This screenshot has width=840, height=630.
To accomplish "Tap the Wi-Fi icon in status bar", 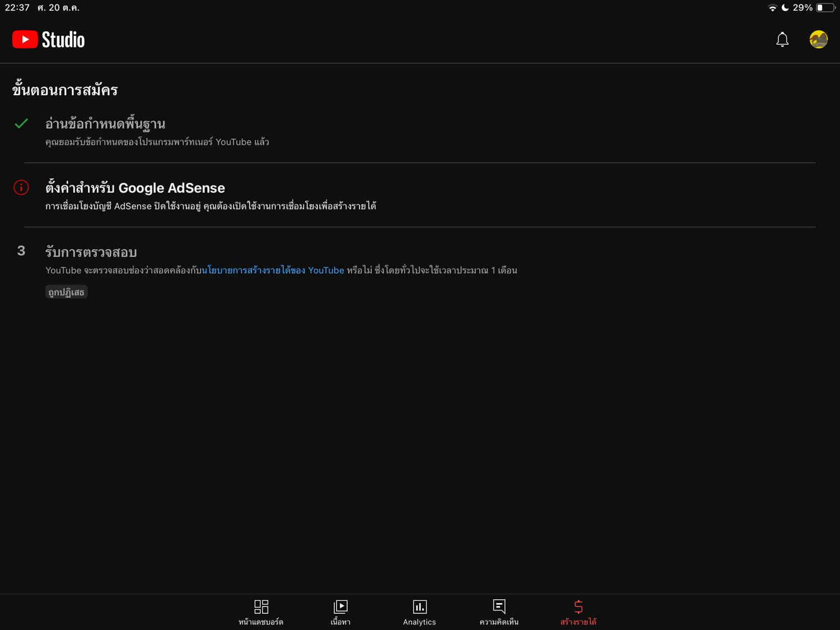I will click(773, 8).
